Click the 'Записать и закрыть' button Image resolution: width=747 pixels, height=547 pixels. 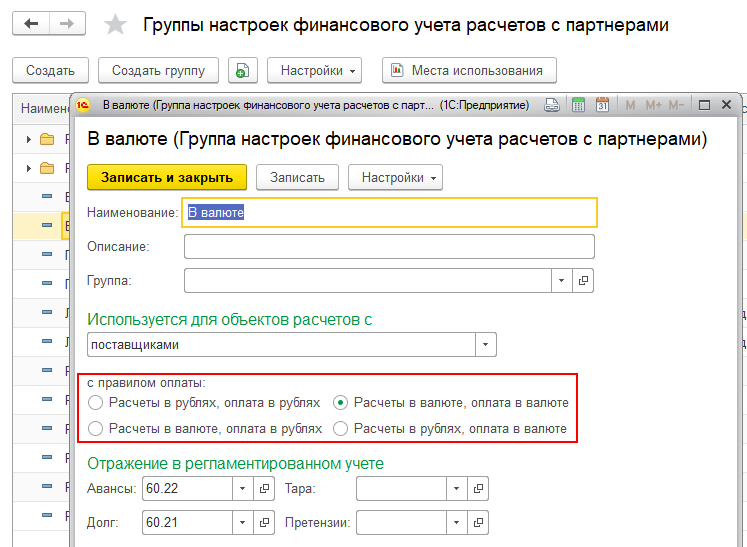click(166, 177)
